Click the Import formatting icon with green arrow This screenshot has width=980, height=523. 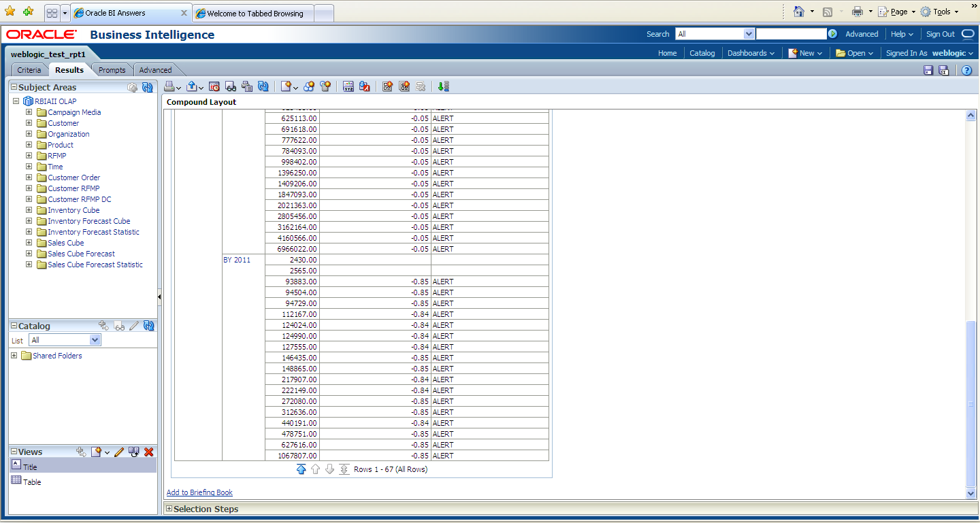[443, 86]
